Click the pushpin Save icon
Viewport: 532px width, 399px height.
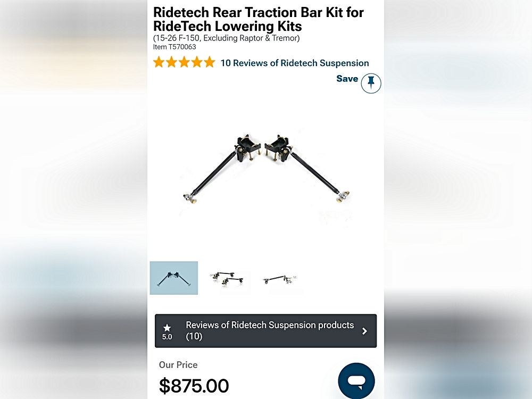(371, 83)
